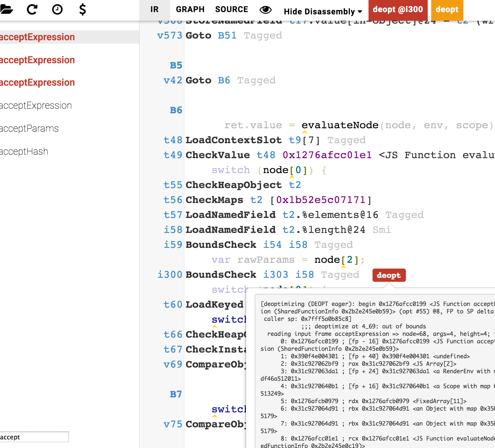
Task: Click instruction id t57
Action: pyautogui.click(x=173, y=215)
